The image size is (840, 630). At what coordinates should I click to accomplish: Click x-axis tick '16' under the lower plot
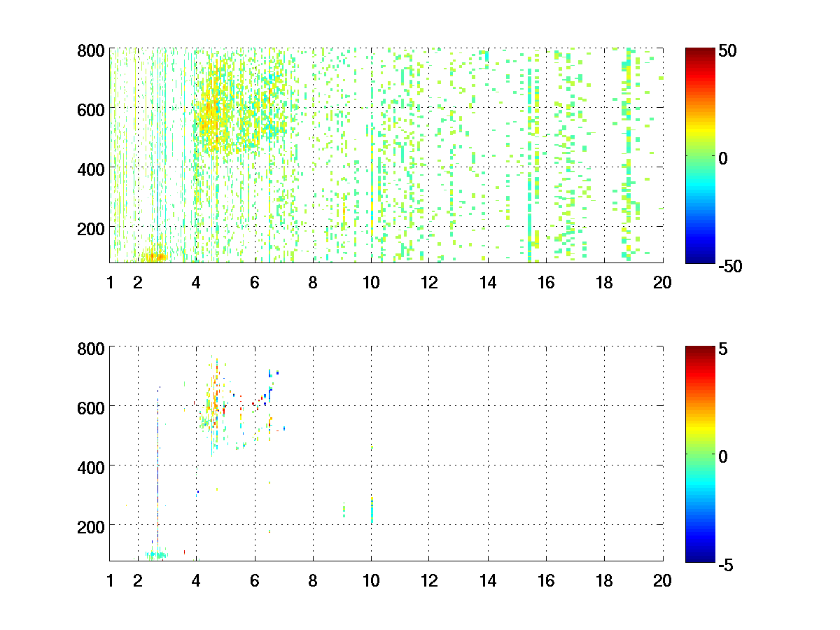click(x=546, y=580)
